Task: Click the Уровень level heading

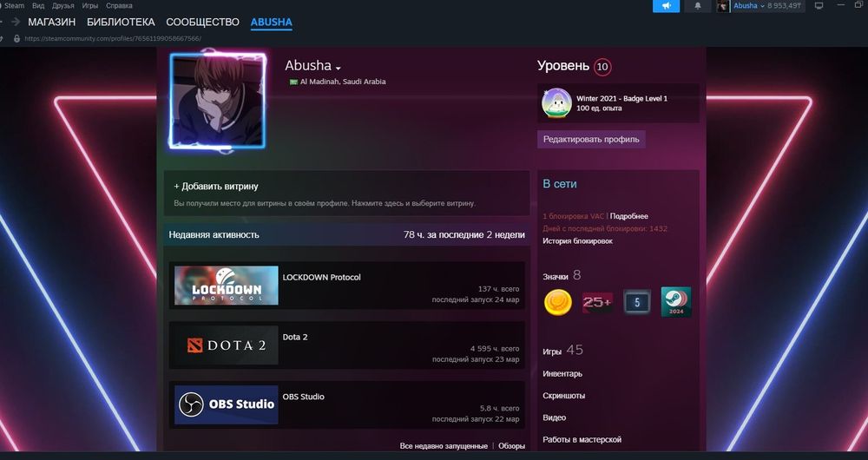Action: [x=563, y=66]
